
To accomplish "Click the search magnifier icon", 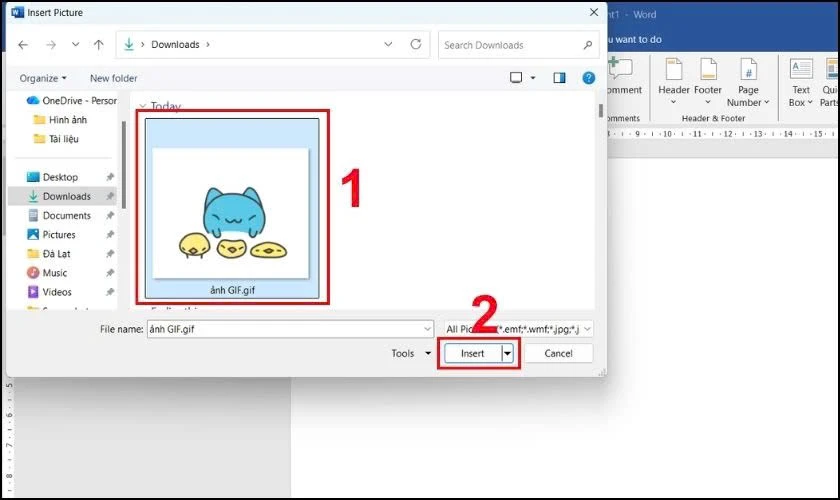I will tap(588, 45).
